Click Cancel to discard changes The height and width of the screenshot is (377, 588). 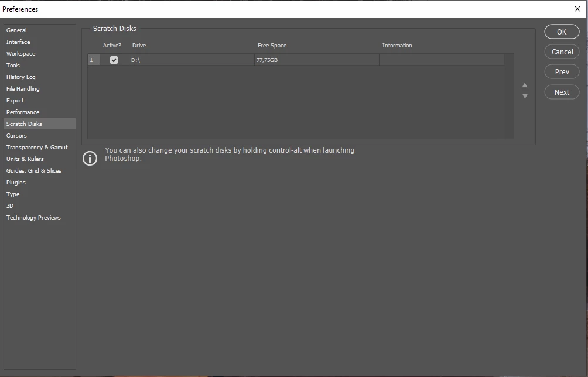point(562,52)
